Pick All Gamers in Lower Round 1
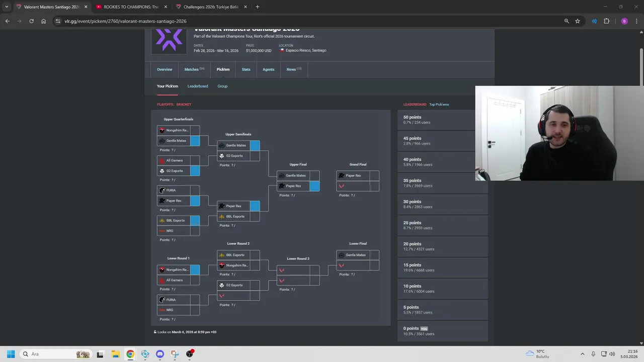 178,280
